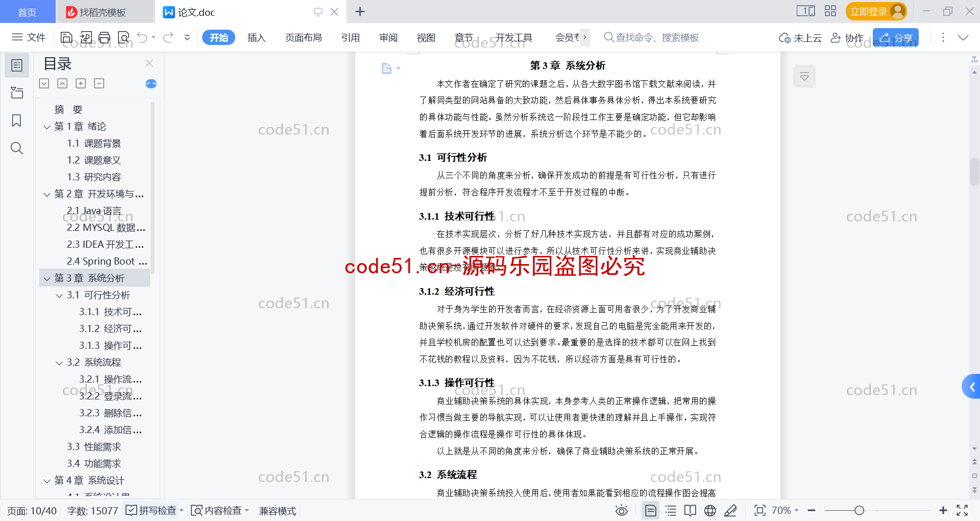Open the bookmark icon in sidebar
This screenshot has width=980, height=521.
(x=17, y=121)
